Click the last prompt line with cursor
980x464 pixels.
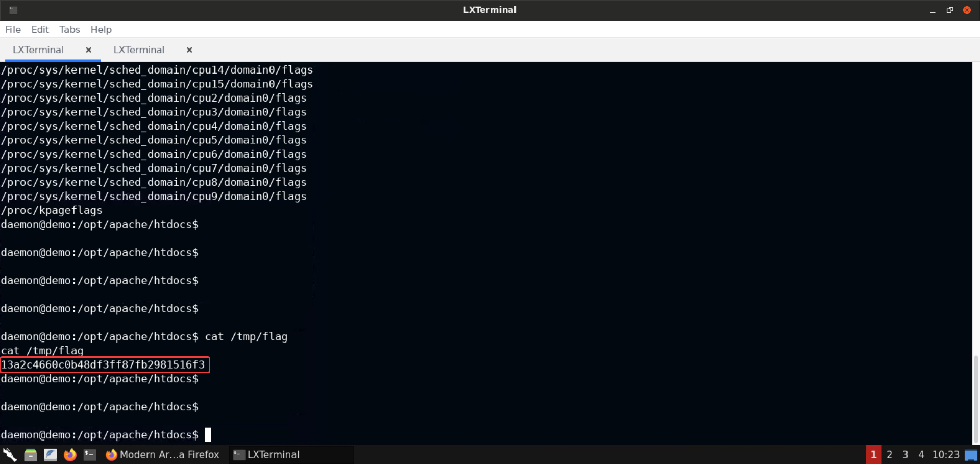coord(106,435)
